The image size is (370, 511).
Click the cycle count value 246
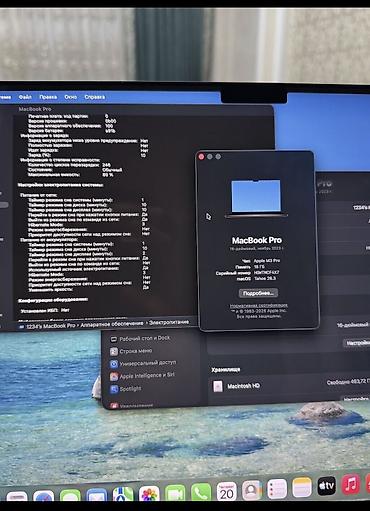[106, 165]
